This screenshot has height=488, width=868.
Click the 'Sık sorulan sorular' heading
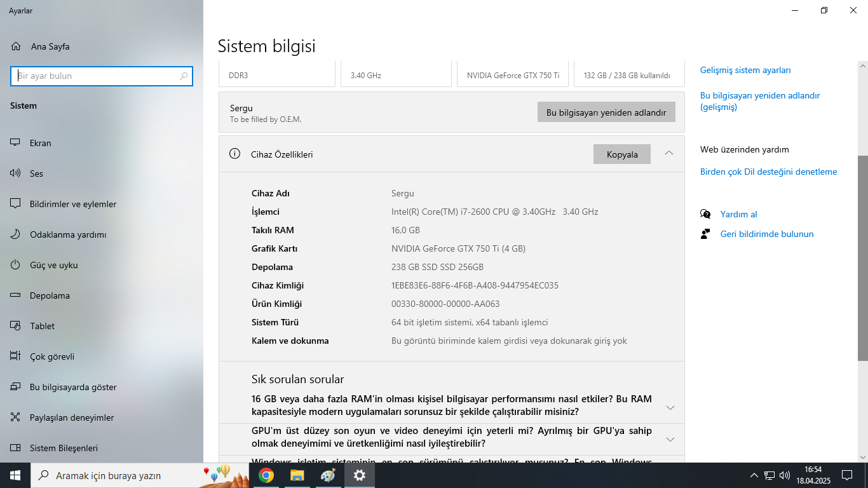[x=298, y=379]
